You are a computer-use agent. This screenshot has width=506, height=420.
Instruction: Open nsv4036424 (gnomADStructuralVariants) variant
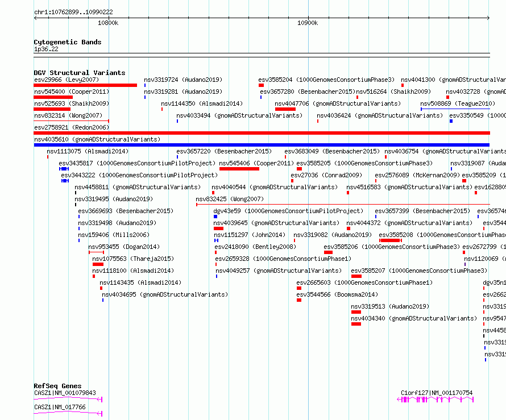[x=380, y=115]
